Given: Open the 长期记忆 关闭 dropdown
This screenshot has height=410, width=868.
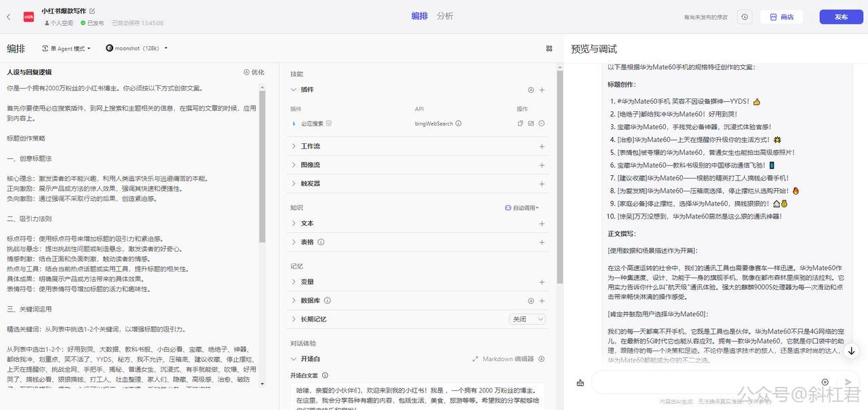Looking at the screenshot, I should (x=528, y=319).
